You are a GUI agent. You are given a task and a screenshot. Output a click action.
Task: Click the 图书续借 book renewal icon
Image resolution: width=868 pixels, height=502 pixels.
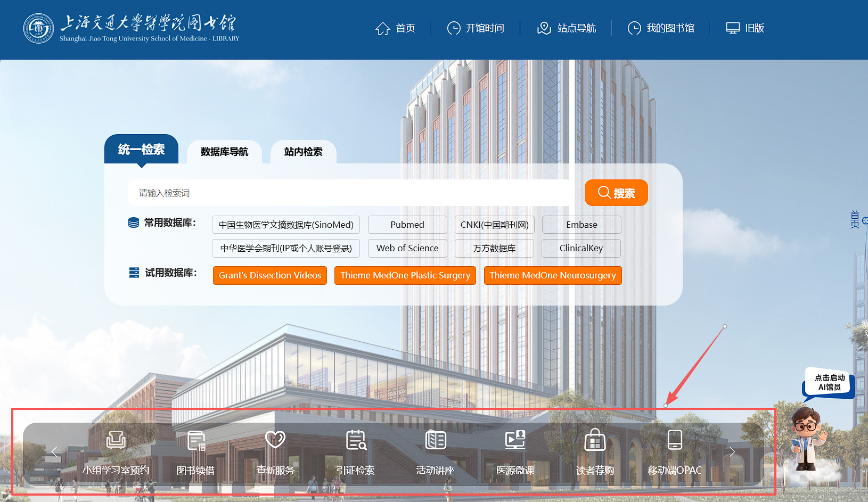pos(196,440)
